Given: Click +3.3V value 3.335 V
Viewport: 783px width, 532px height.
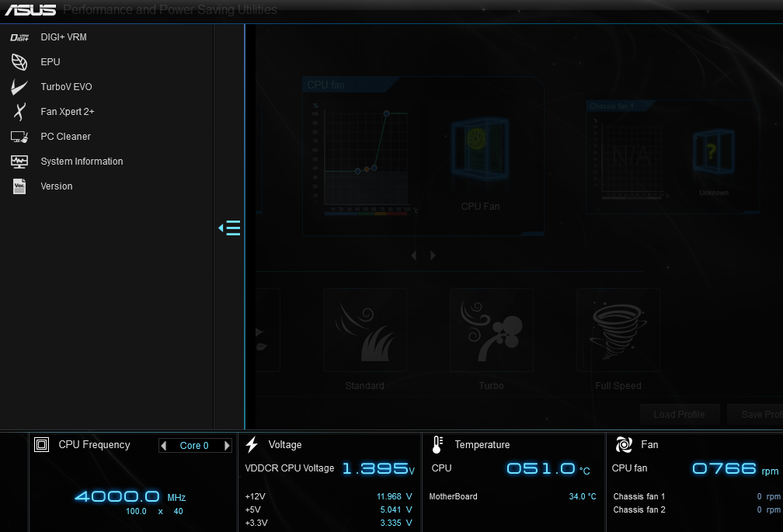Looking at the screenshot, I should pyautogui.click(x=396, y=523).
